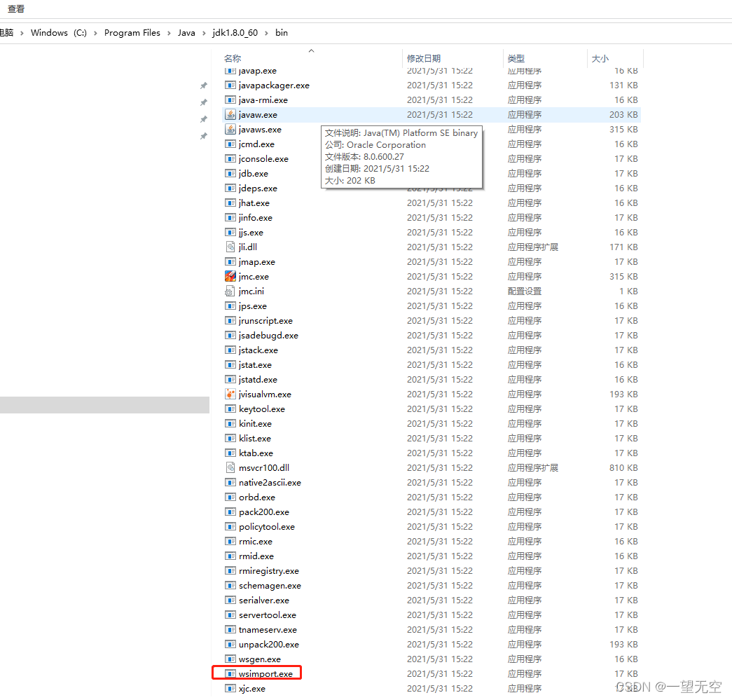Go to the Windows (C:) breadcrumb
This screenshot has height=700, width=732.
click(58, 33)
